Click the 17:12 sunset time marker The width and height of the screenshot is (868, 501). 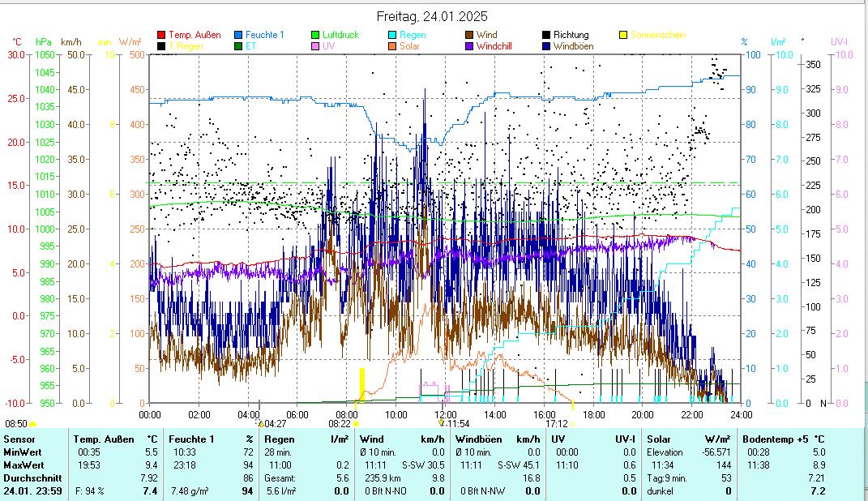coord(556,423)
